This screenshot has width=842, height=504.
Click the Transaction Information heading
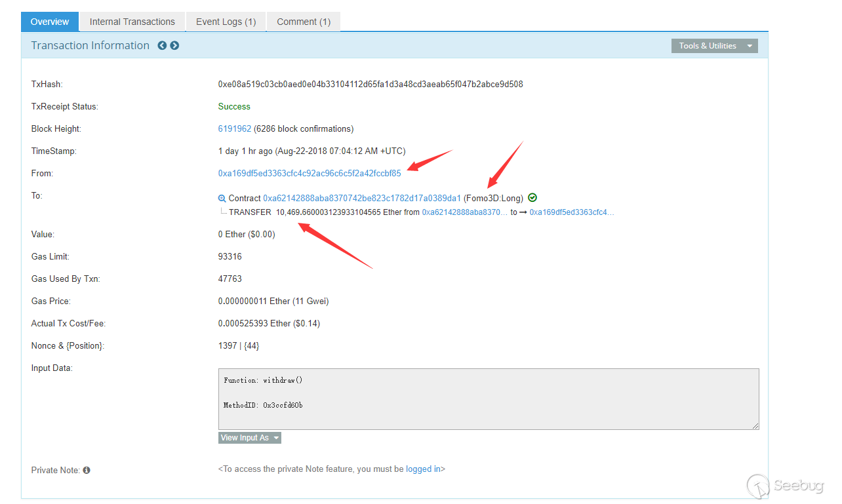click(90, 45)
